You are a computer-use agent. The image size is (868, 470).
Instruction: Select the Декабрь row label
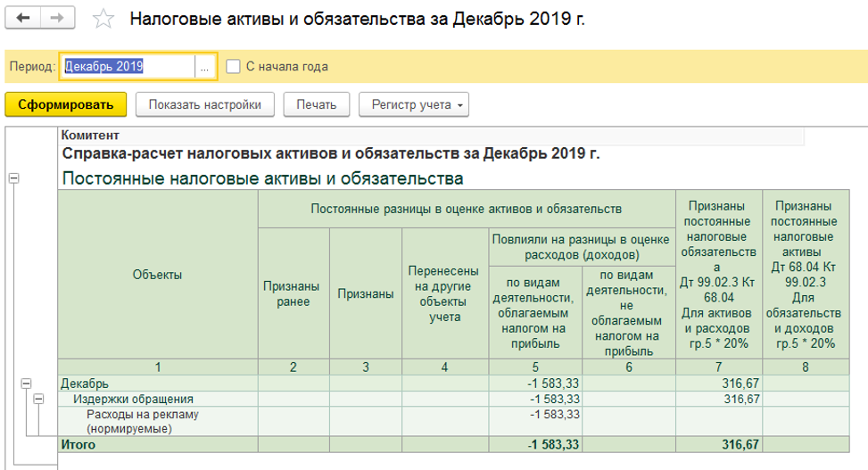pyautogui.click(x=158, y=383)
